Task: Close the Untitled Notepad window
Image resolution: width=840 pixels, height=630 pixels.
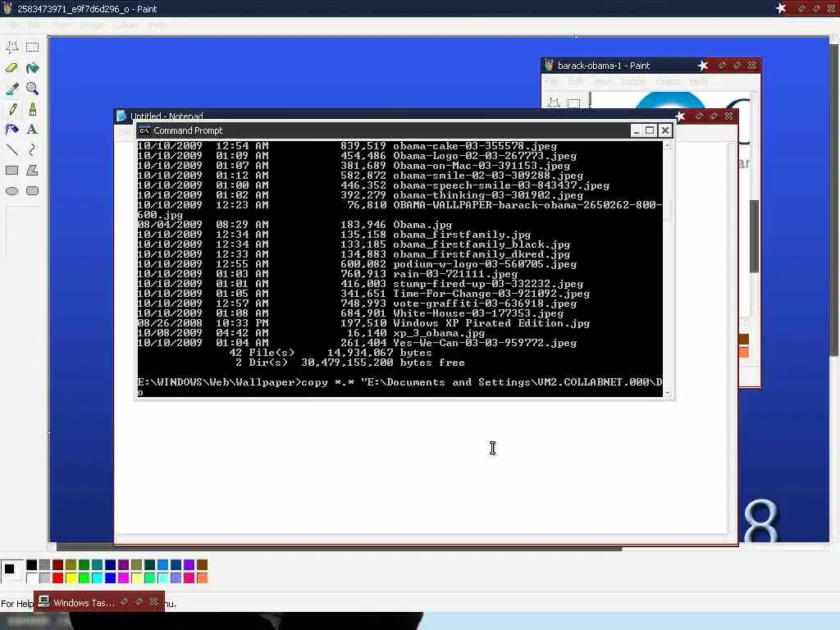Action: tap(729, 116)
